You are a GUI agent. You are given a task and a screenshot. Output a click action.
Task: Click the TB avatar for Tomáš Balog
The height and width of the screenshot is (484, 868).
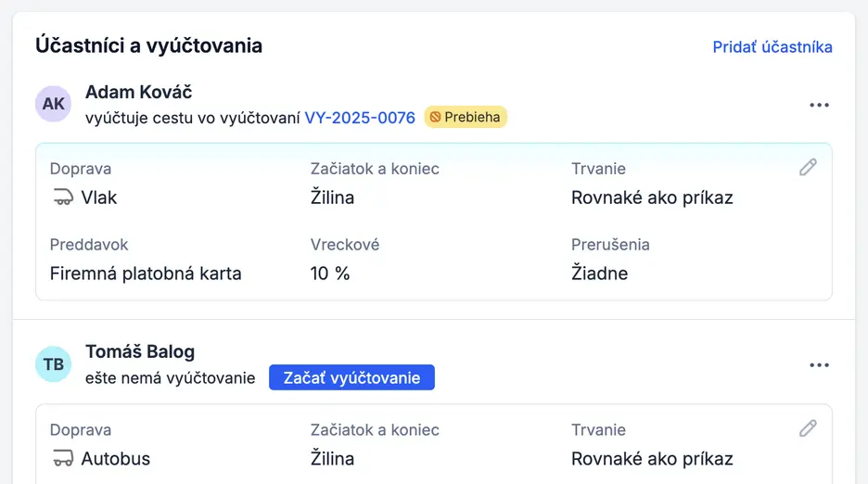(54, 364)
